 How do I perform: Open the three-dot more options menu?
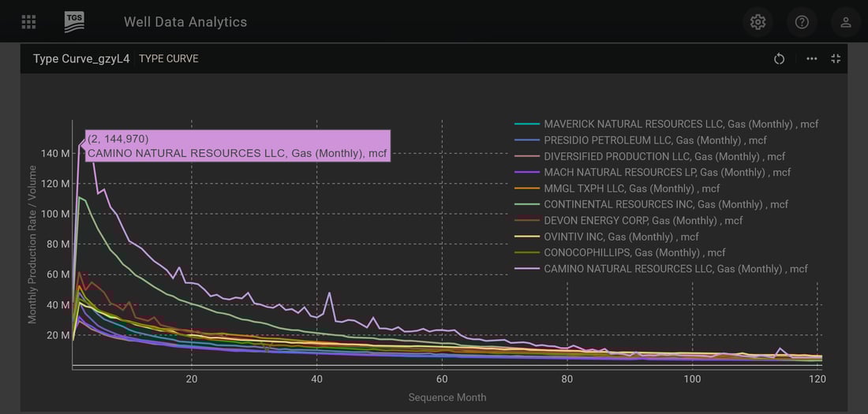click(811, 59)
